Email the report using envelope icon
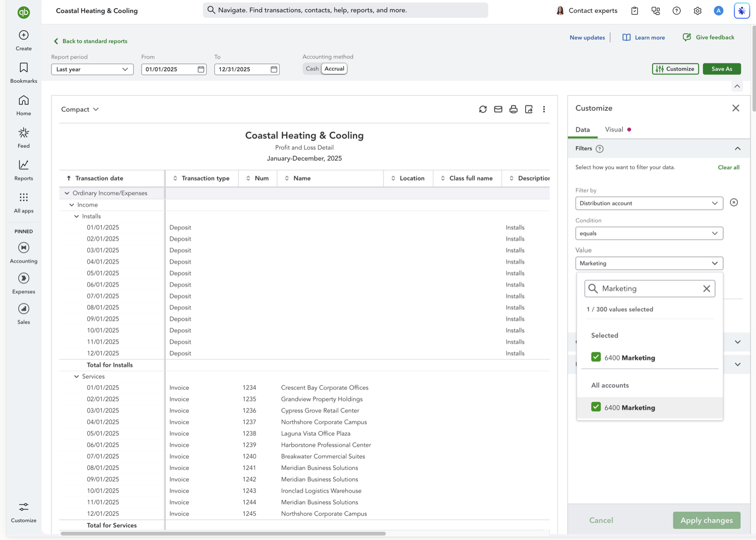Screen dimensions: 756x540 (498, 109)
